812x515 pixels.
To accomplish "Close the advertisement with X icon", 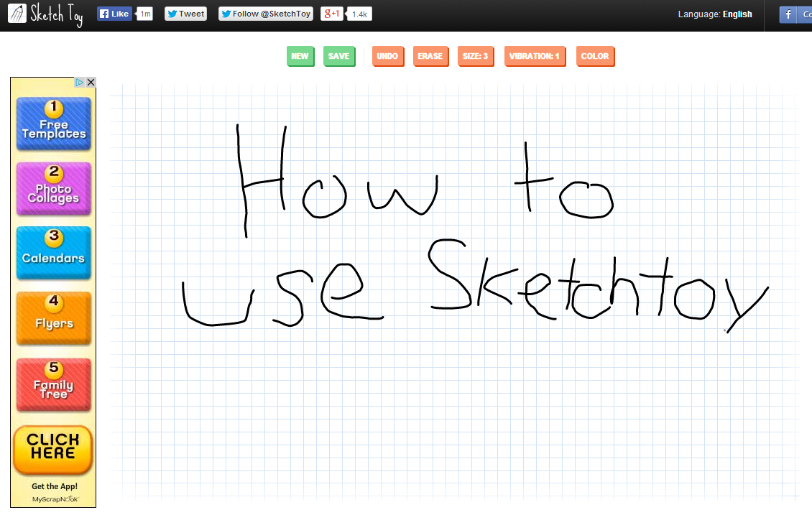I will coord(91,83).
